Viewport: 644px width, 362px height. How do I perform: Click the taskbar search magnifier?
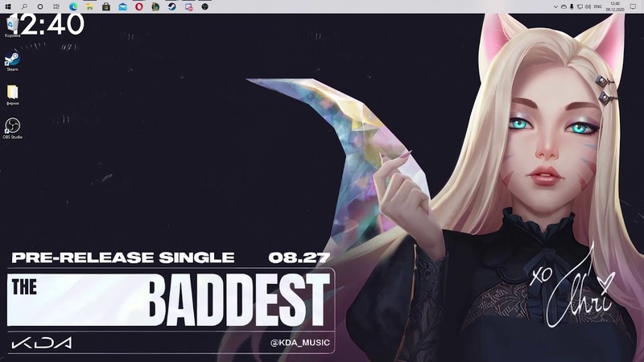click(x=23, y=6)
